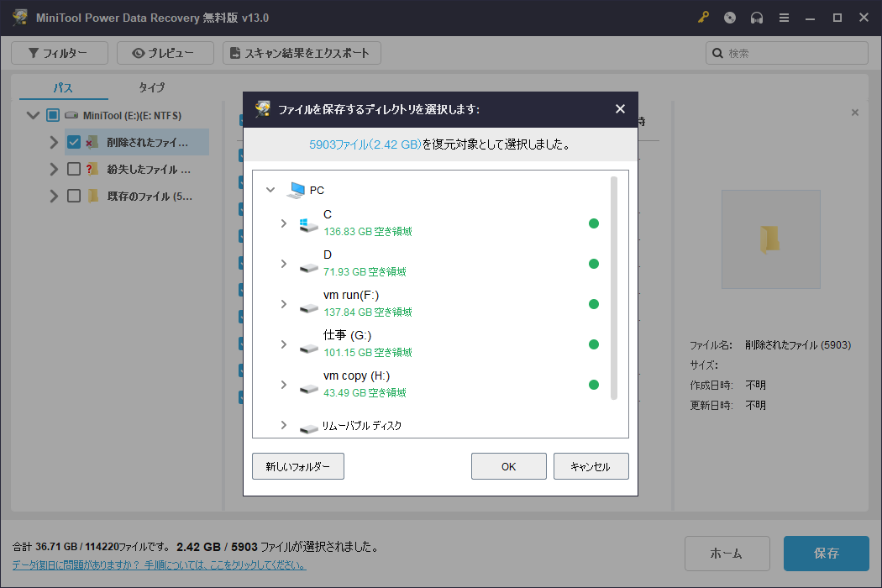Click the 5903ファイル(2.42 GB) blue text
This screenshot has width=882, height=588.
(365, 144)
